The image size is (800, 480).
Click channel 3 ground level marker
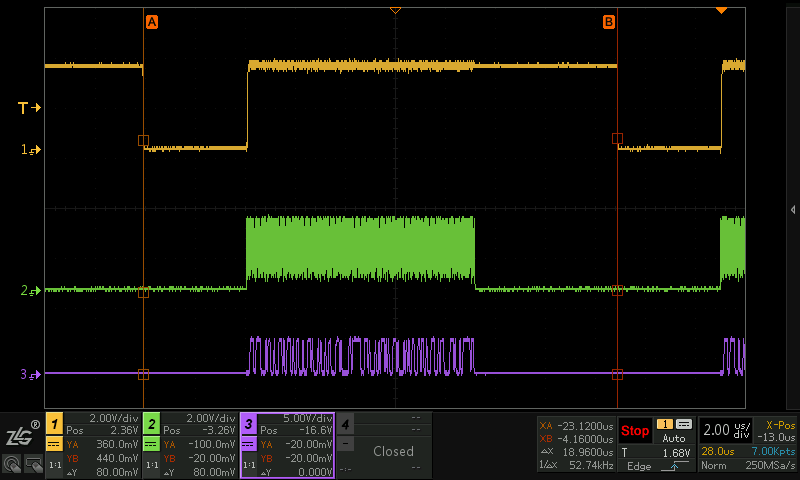coord(30,374)
